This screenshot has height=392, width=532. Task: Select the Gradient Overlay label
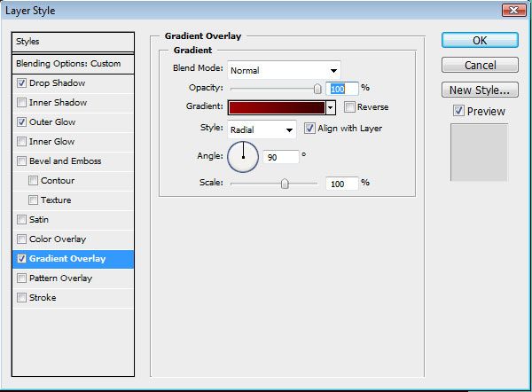pos(67,259)
